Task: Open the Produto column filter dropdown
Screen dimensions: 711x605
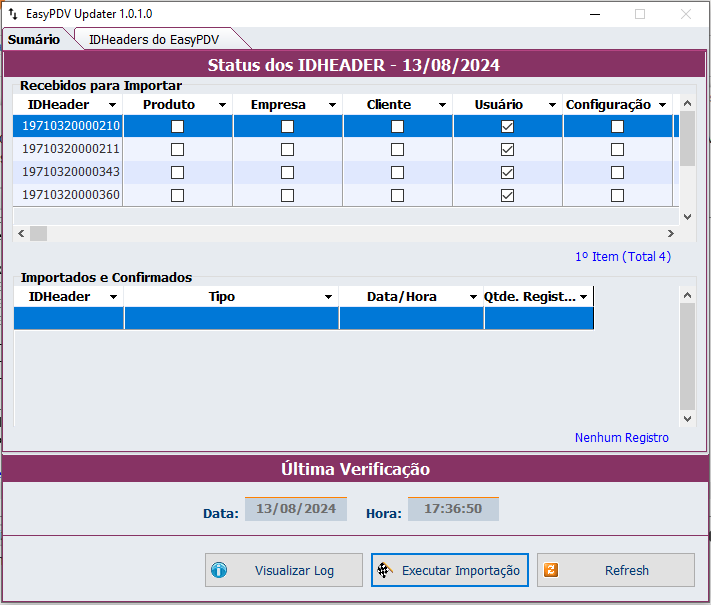Action: tap(221, 105)
